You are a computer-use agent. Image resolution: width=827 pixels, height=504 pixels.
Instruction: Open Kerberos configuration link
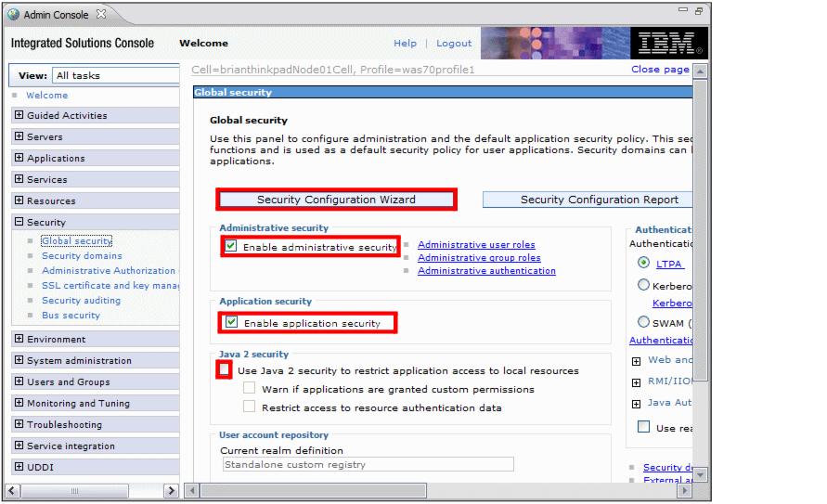point(673,304)
